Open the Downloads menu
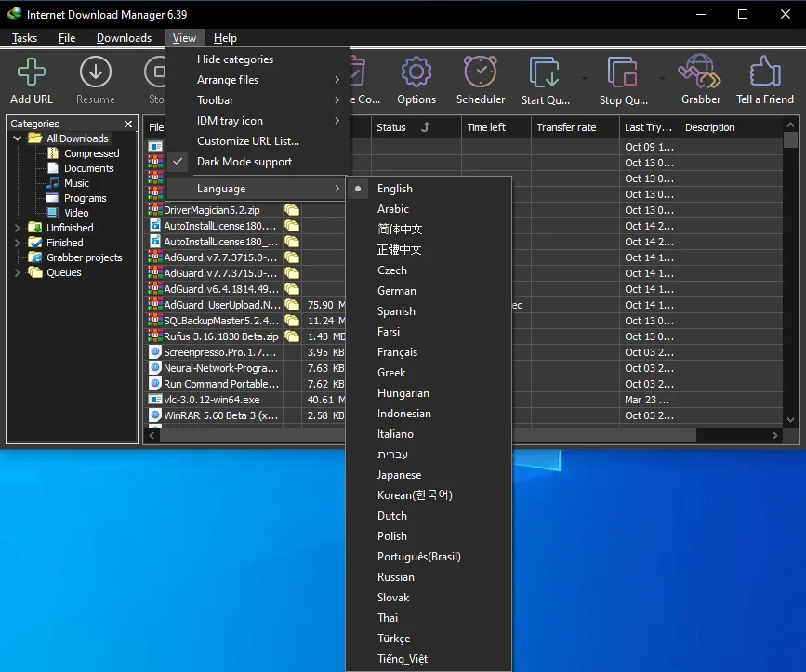The height and width of the screenshot is (672, 806). point(124,38)
